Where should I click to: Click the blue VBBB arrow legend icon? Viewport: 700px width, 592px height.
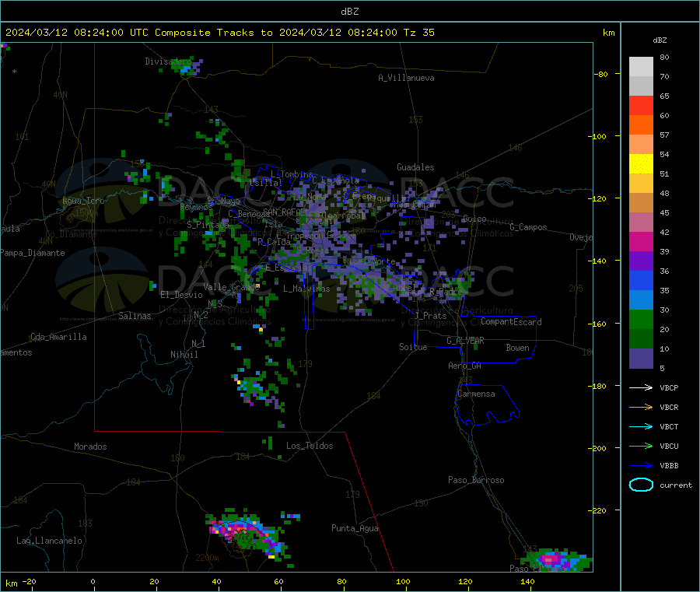641,465
